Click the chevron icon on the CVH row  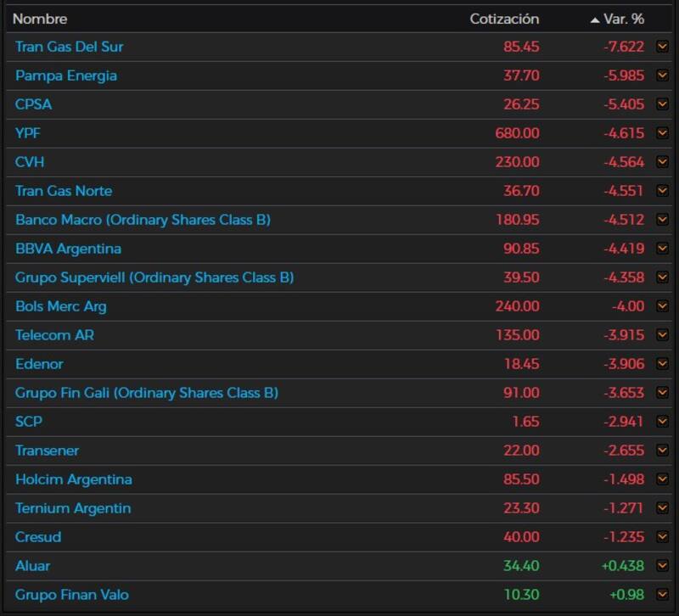662,162
